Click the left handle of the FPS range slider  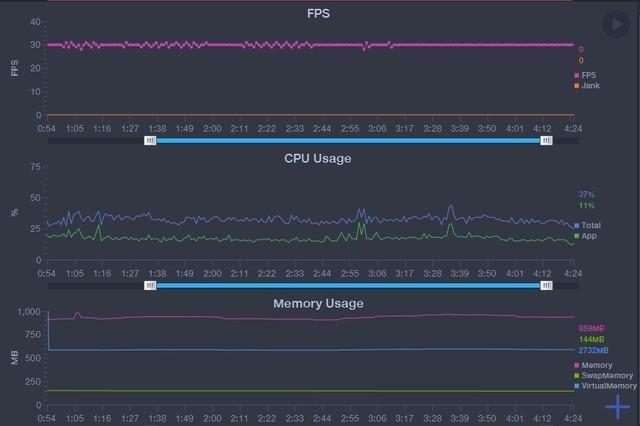150,141
